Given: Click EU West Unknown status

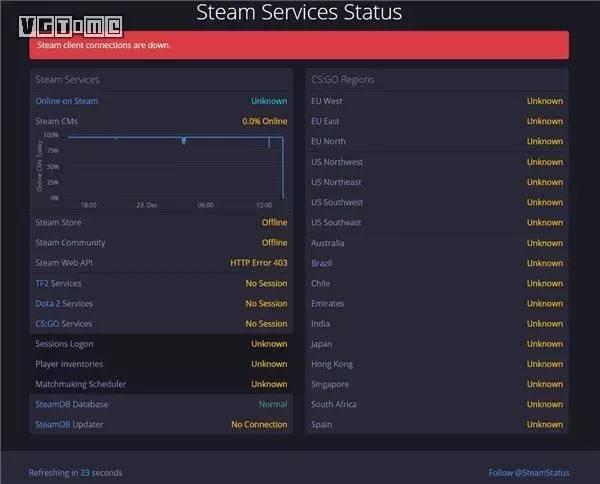Looking at the screenshot, I should pos(545,101).
